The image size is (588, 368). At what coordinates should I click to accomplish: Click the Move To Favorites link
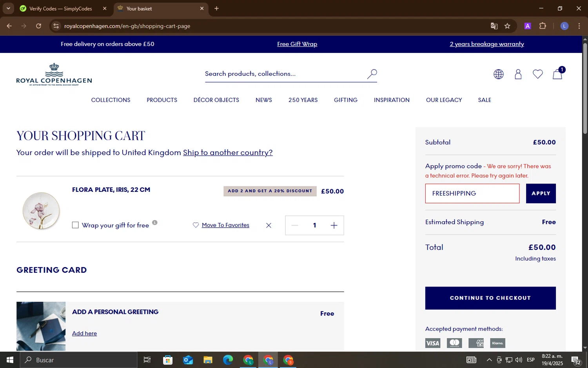coord(225,225)
